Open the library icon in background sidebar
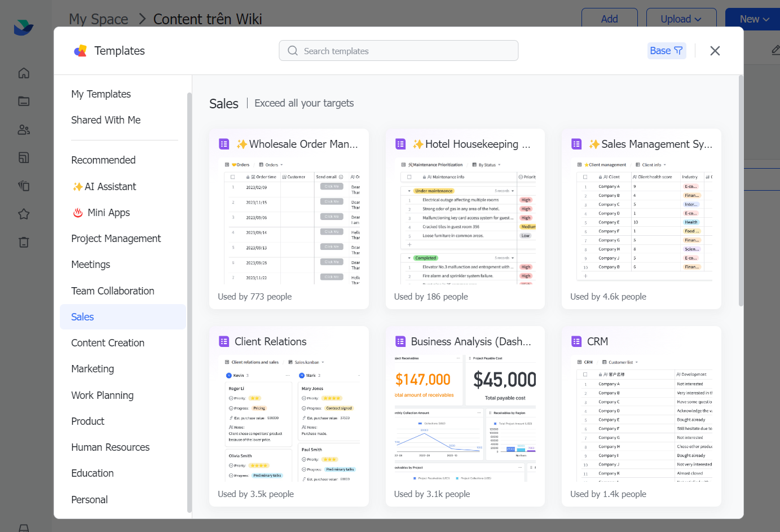The image size is (780, 532). 24,186
